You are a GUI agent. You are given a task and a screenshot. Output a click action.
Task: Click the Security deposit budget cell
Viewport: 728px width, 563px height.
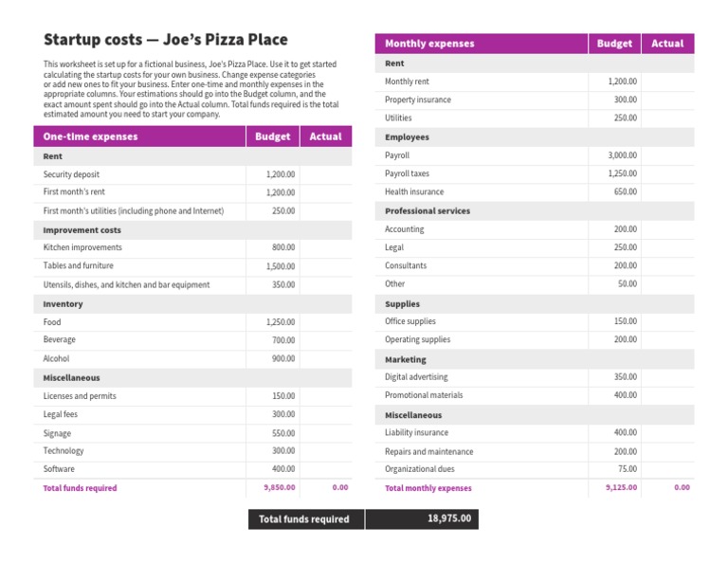coord(281,174)
